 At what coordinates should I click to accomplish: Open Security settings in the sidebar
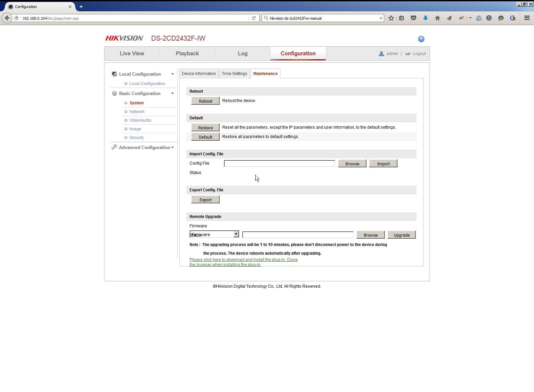(137, 138)
